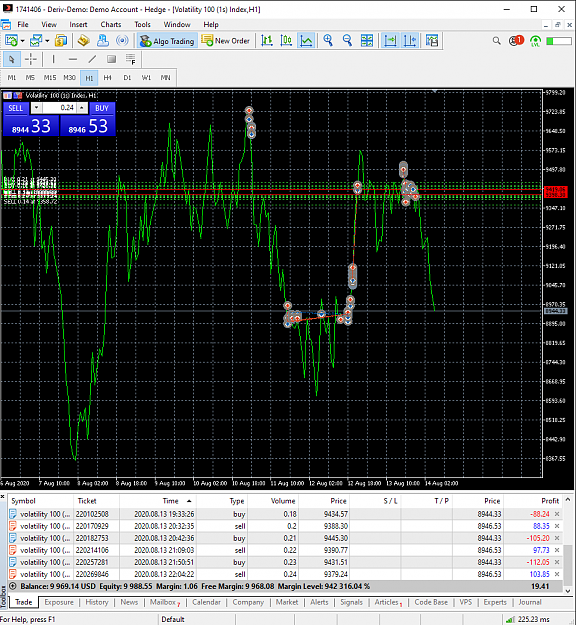Open the indicators list toolbar icon
Screen dimensions: 576x625
pos(432,41)
